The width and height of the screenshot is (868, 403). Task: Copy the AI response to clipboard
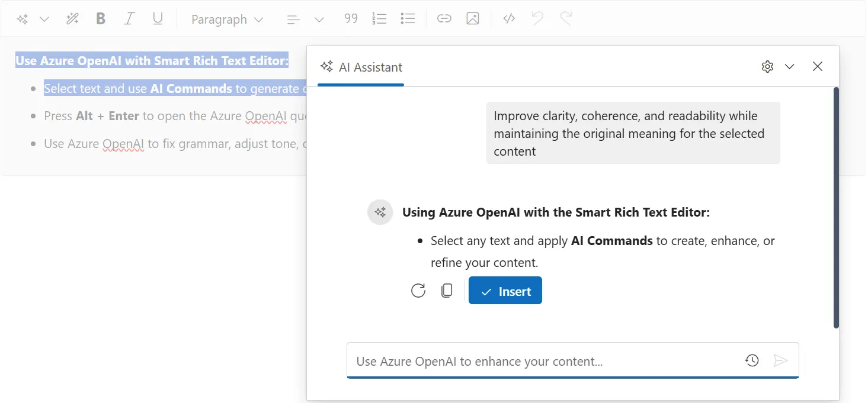pyautogui.click(x=447, y=290)
